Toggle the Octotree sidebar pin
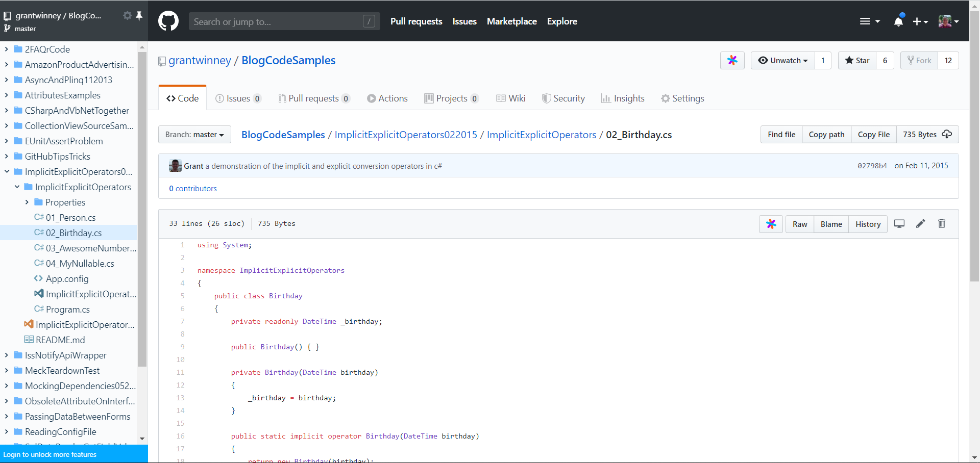Viewport: 980px width, 463px height. [139, 16]
